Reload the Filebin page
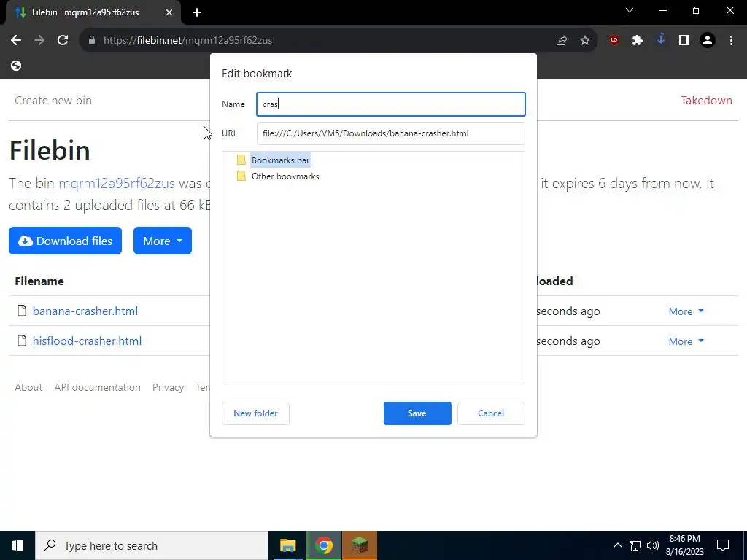 (63, 41)
